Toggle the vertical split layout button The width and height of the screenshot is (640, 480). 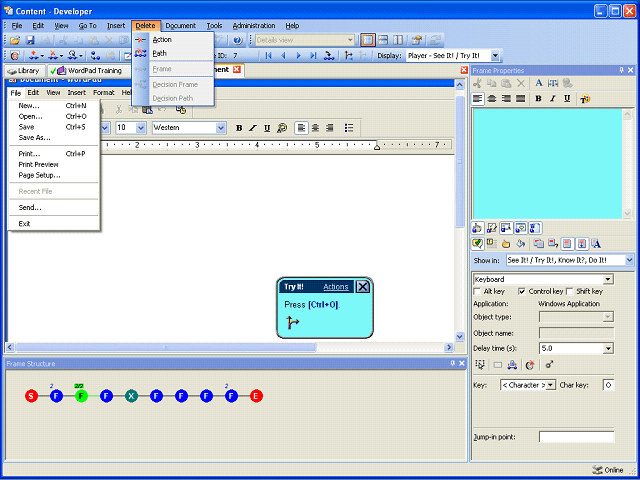[x=398, y=40]
